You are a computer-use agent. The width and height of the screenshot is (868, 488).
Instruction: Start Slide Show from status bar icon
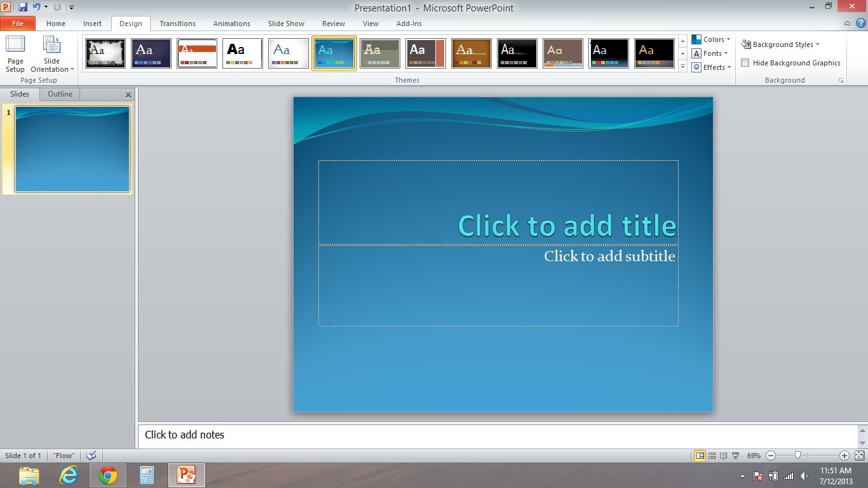pos(735,456)
